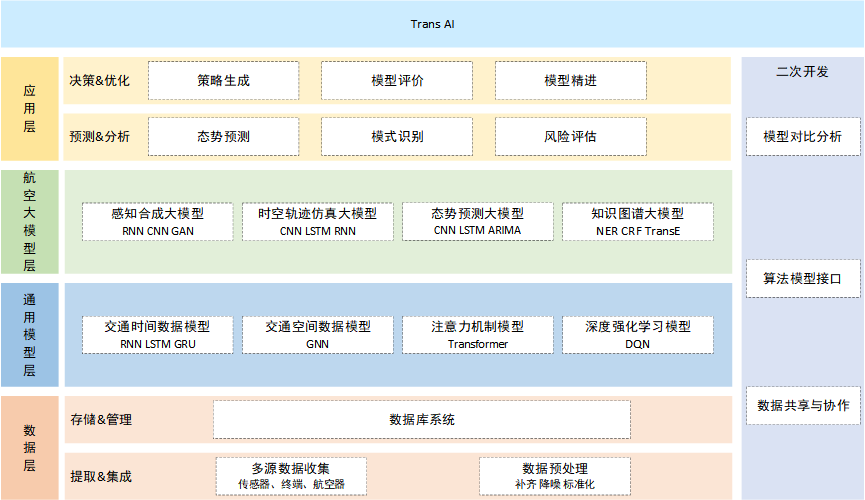Click the 交通时间数据模型 title text

click(158, 327)
